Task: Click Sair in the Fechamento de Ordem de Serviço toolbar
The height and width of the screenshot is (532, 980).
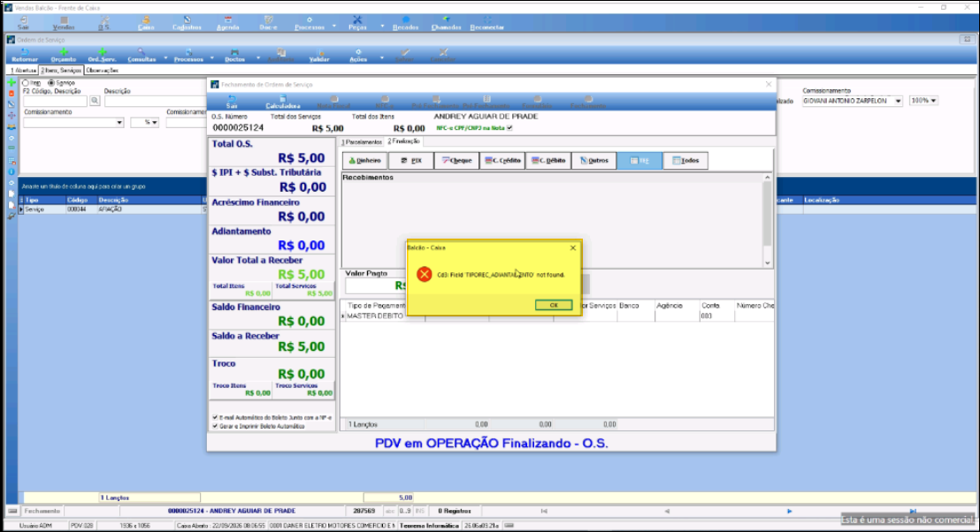Action: pos(232,103)
